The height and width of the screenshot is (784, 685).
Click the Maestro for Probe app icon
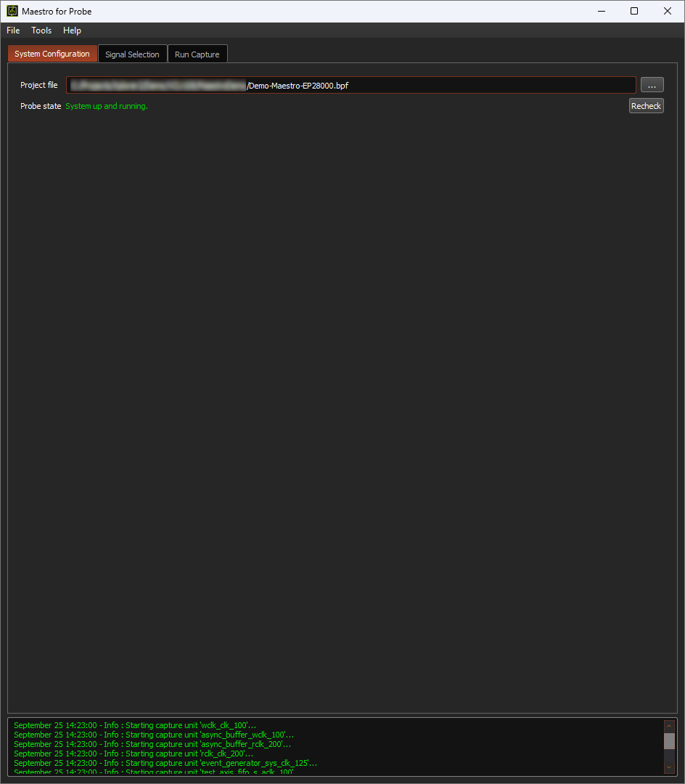[x=12, y=11]
